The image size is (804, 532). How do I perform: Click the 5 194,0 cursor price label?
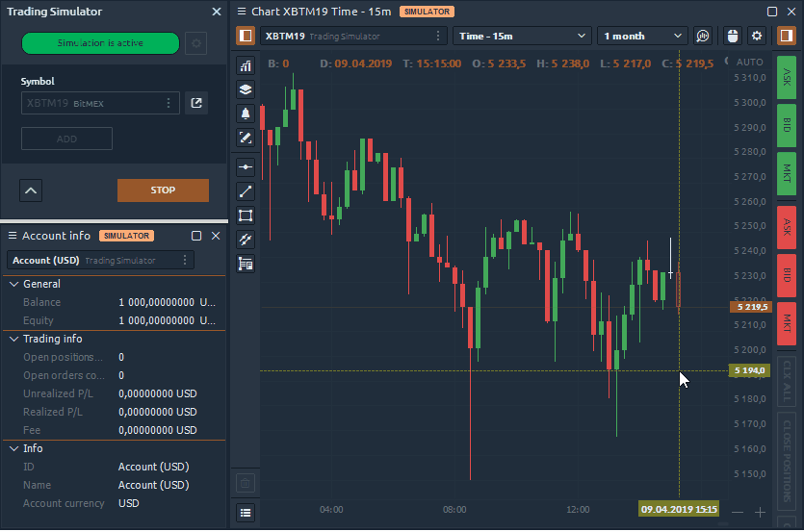click(749, 370)
